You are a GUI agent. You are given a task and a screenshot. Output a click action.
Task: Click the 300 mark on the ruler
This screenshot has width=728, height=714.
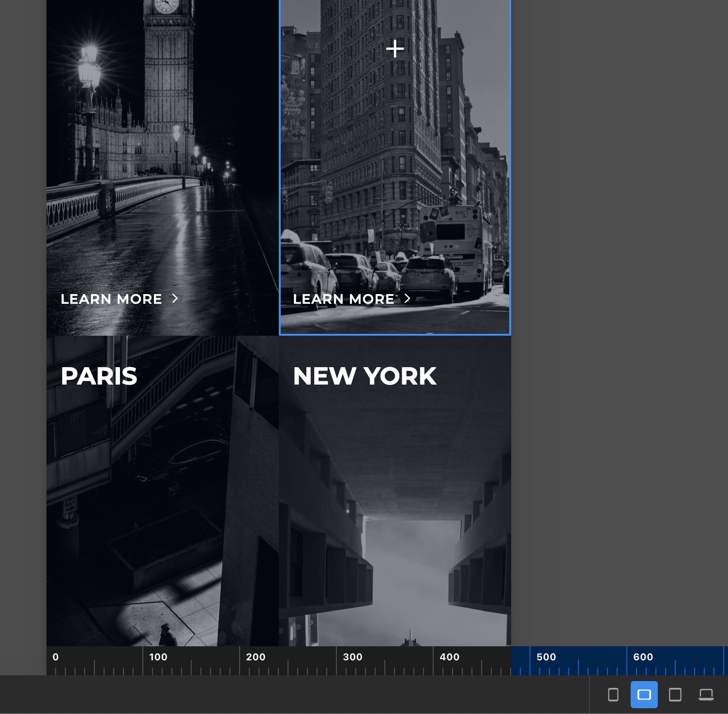tap(352, 657)
